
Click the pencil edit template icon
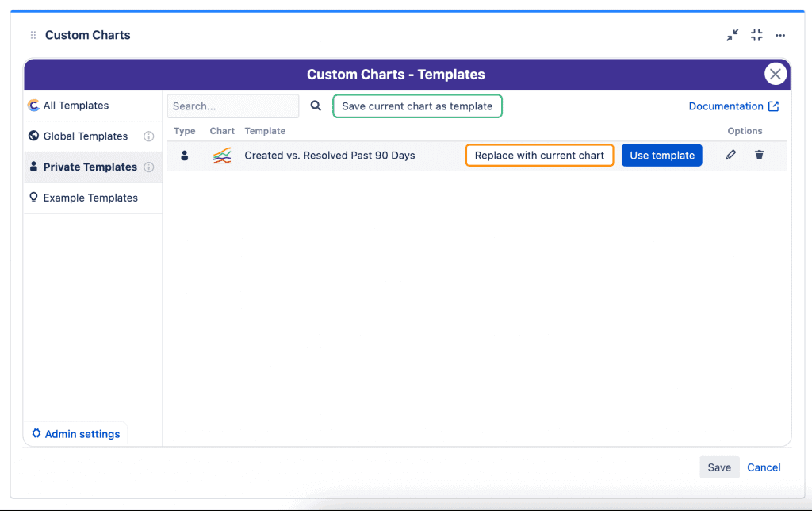click(730, 155)
